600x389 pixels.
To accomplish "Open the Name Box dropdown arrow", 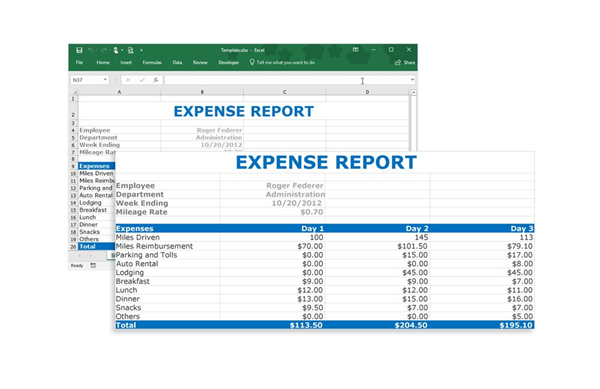I will pos(105,80).
